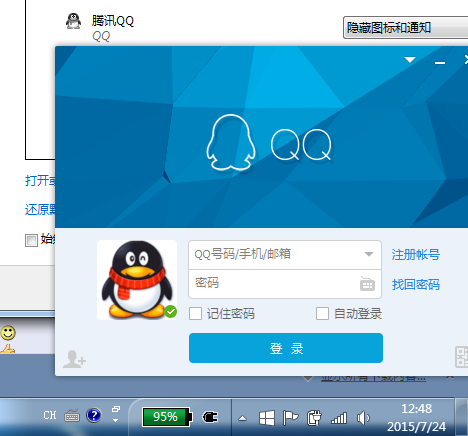Click the QQ penguin avatar picture
This screenshot has height=436, width=468.
137,280
